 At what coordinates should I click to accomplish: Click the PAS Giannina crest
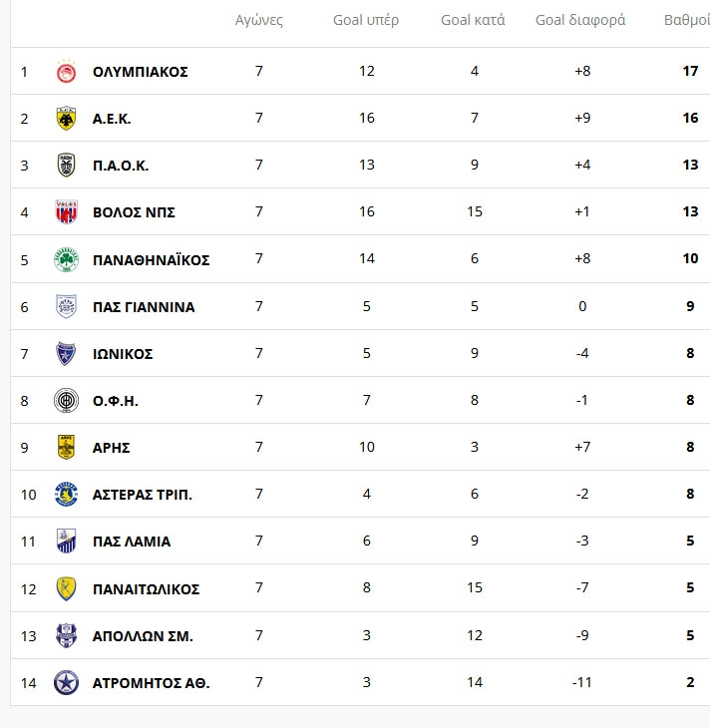coord(66,306)
